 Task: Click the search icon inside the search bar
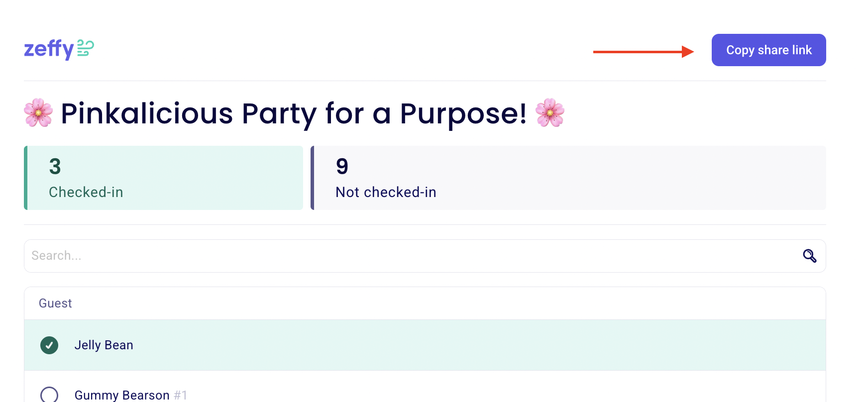pos(810,256)
